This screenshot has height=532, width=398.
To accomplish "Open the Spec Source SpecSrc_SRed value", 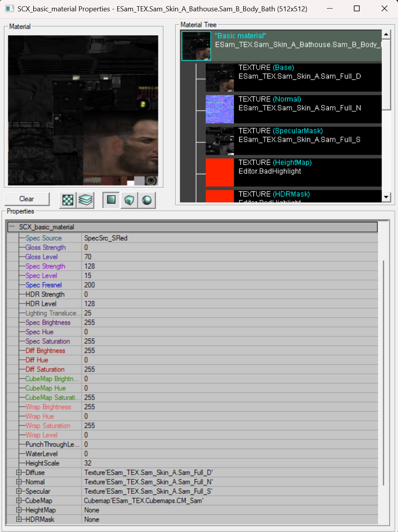I will click(x=230, y=238).
